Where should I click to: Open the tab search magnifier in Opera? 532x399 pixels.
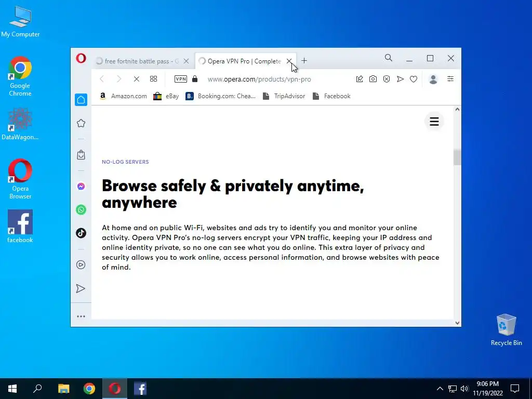[x=389, y=58]
